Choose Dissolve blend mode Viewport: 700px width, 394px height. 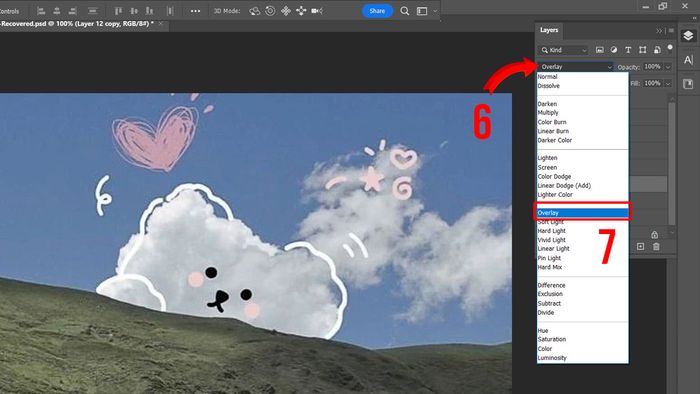click(583, 86)
